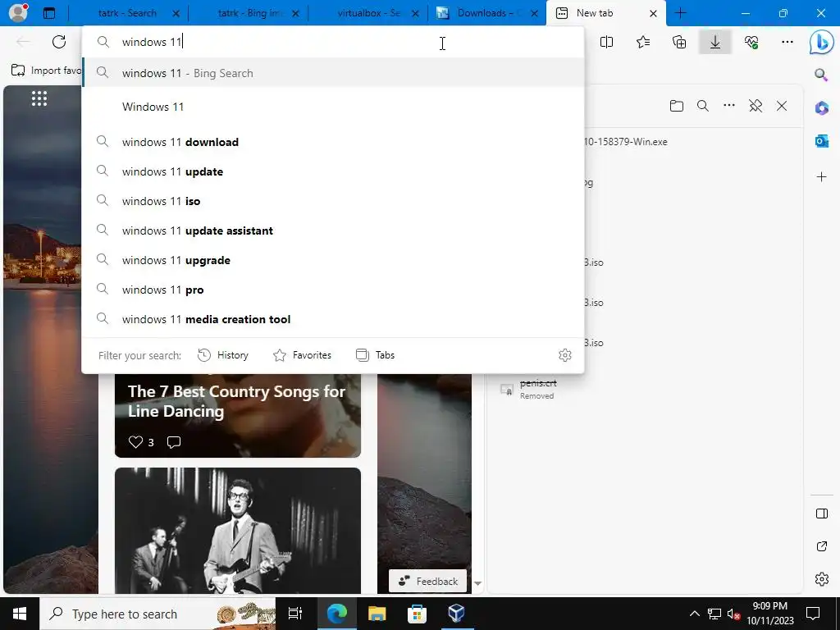The image size is (840, 630).
Task: Open the Collections toolbar icon
Action: (678, 42)
